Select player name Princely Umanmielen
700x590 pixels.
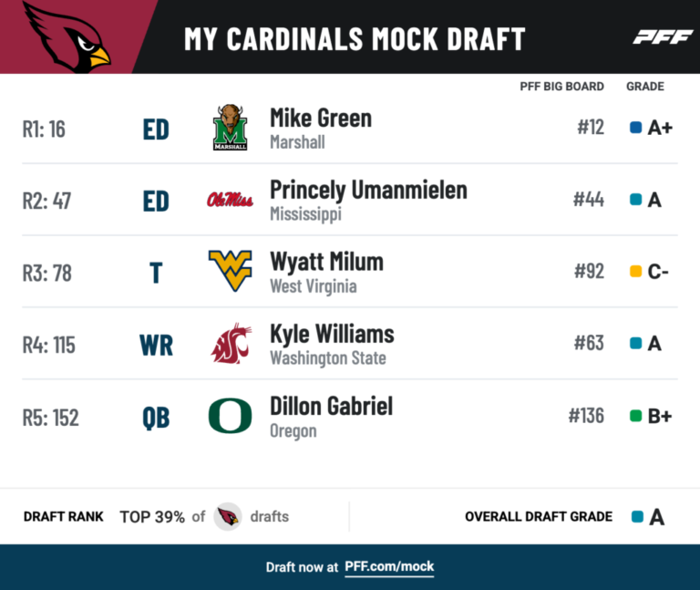click(x=368, y=190)
